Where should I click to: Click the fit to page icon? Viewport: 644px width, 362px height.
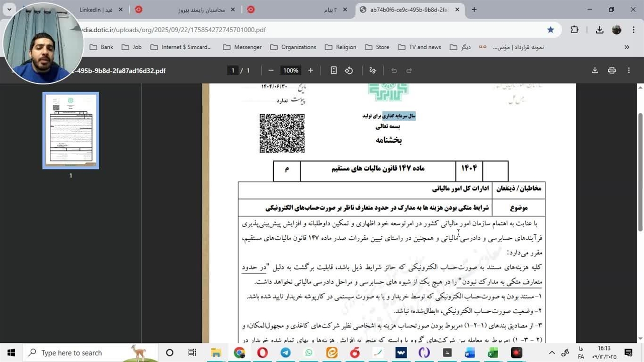(334, 70)
